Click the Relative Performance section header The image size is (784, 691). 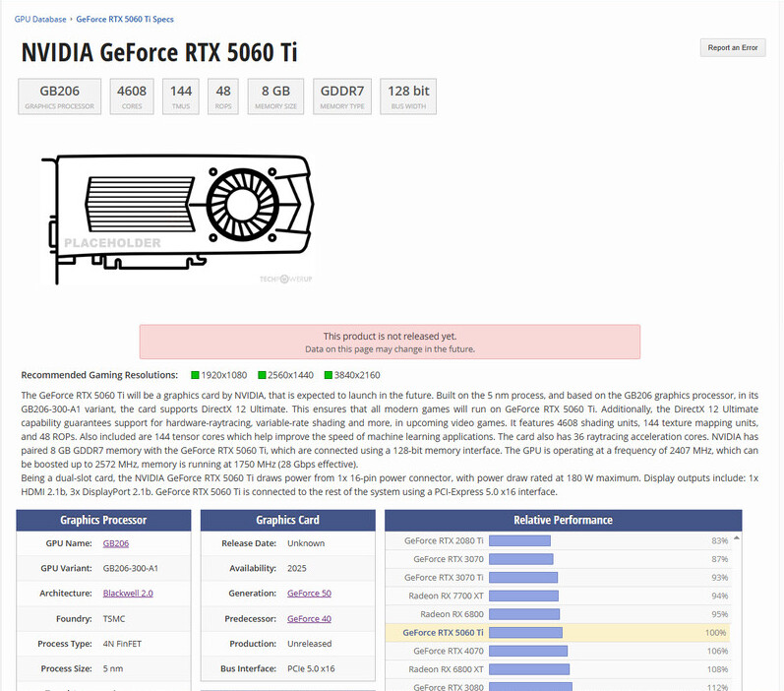564,521
